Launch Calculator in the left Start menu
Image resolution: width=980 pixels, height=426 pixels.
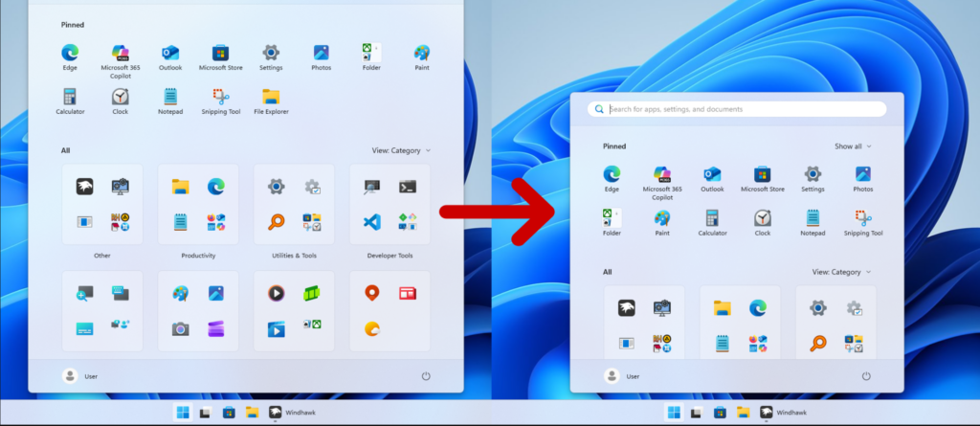[x=70, y=101]
